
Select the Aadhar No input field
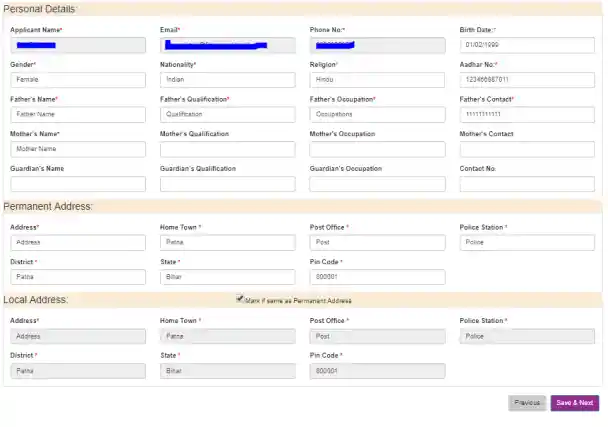click(x=527, y=80)
